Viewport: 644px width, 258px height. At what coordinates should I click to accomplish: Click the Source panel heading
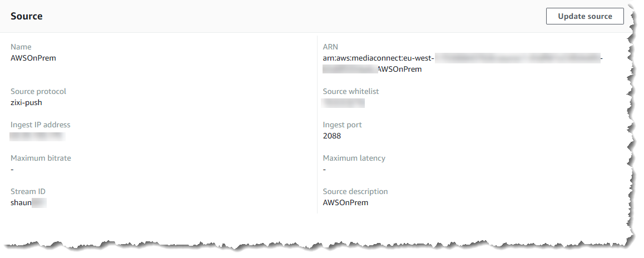pos(27,16)
